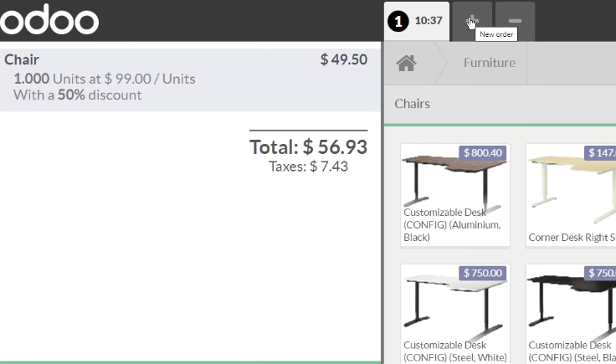Click the New order tooltip
The image size is (616, 364).
(x=496, y=34)
